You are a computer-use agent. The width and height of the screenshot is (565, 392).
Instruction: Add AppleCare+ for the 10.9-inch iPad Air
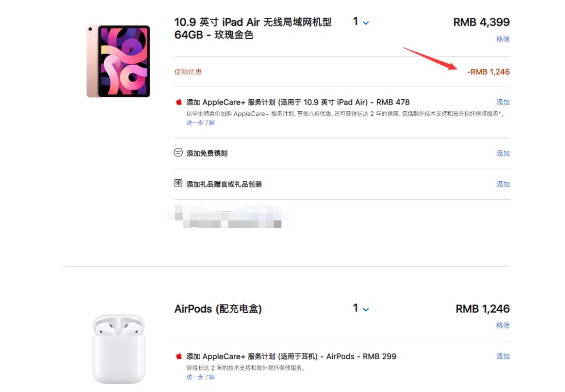pyautogui.click(x=503, y=102)
